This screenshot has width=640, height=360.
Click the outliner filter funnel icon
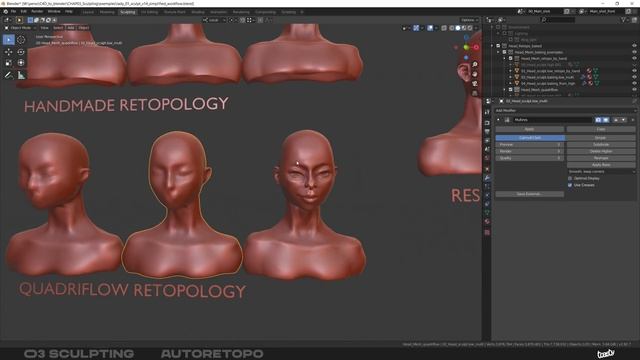pos(624,20)
